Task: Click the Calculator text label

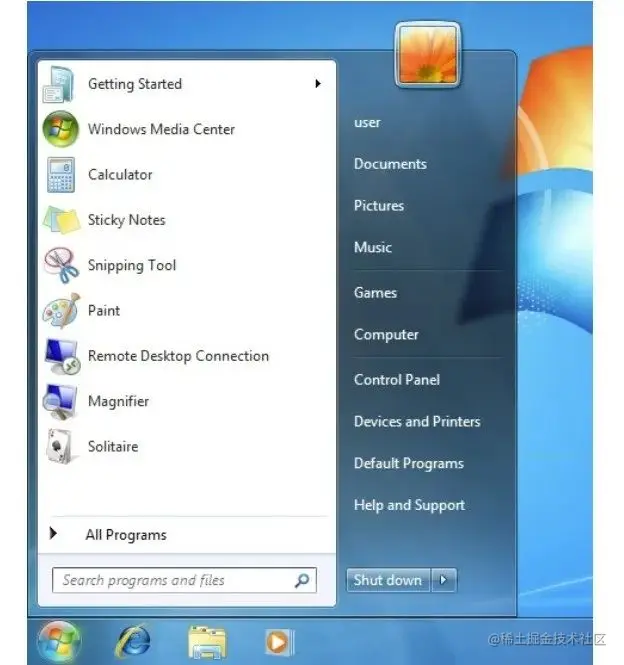Action: coord(120,174)
